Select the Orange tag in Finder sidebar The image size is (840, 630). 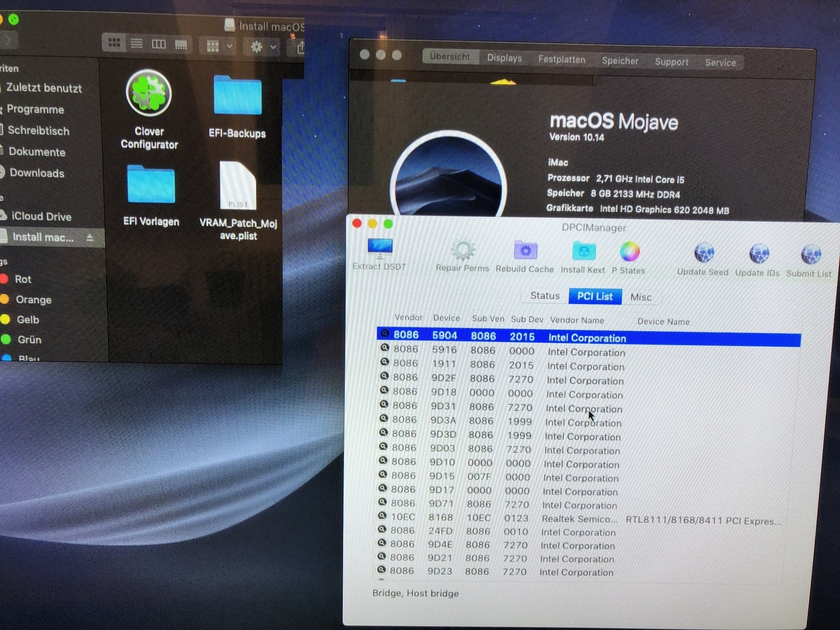[x=33, y=300]
